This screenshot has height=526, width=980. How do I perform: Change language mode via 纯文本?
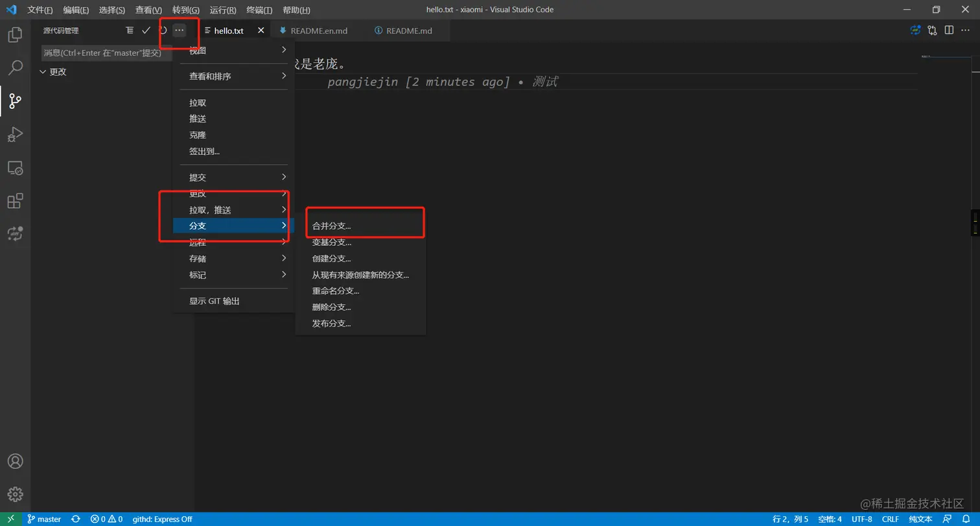920,519
